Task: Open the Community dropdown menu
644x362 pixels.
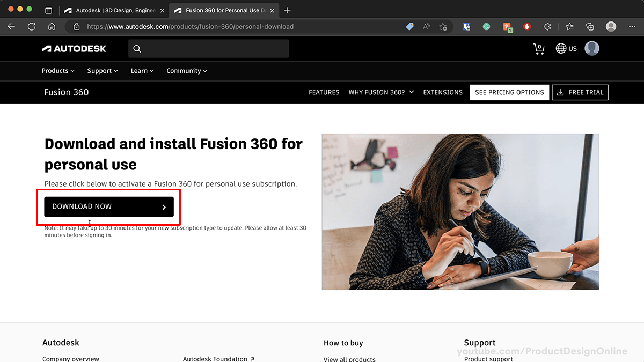Action: tap(187, 71)
